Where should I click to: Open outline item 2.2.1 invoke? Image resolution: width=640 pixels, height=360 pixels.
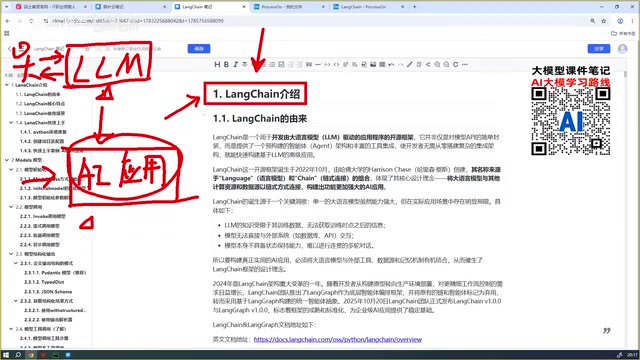click(x=42, y=216)
